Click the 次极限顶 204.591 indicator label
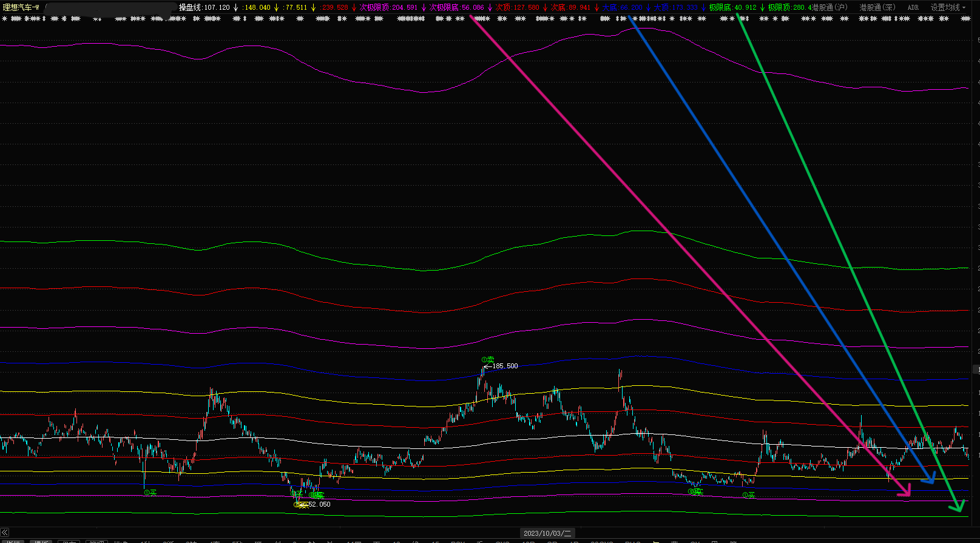The width and height of the screenshot is (980, 543). tap(388, 7)
